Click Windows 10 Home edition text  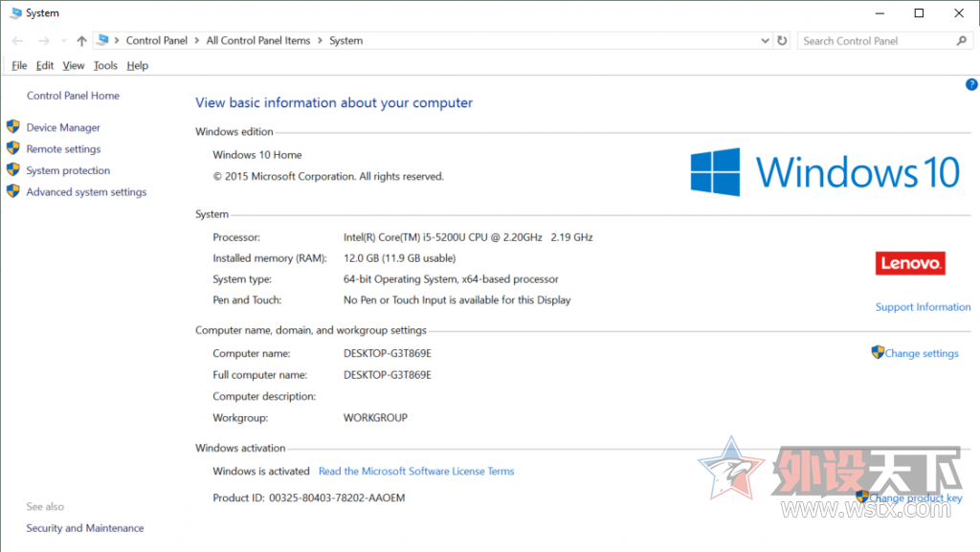click(x=256, y=155)
